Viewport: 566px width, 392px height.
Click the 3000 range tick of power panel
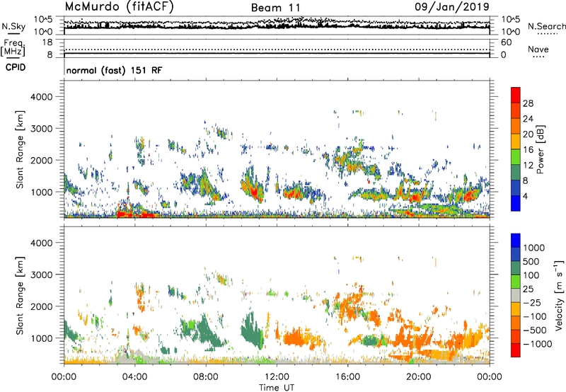(42, 129)
